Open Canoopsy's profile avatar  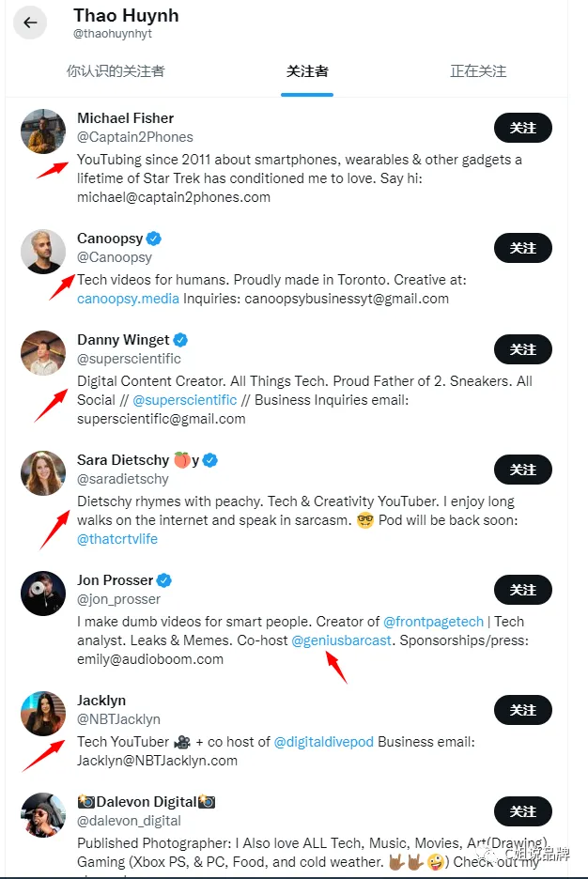pyautogui.click(x=43, y=251)
